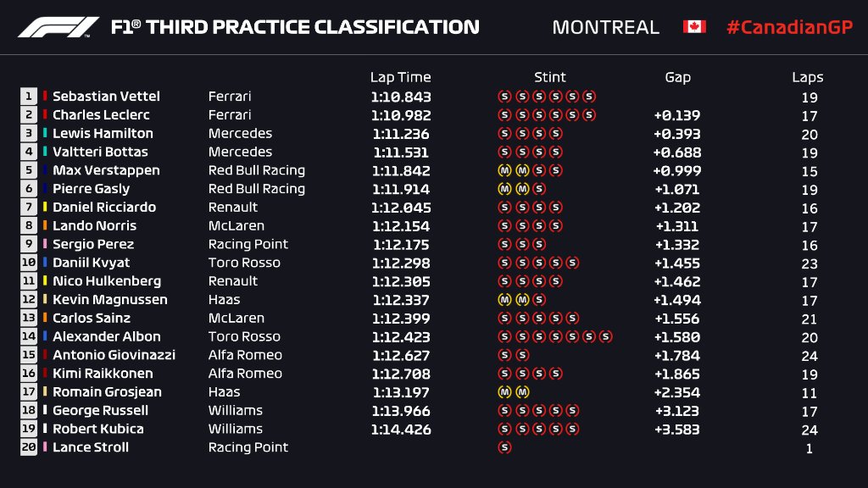This screenshot has height=488, width=868.
Task: Select Charles Leclerc's lap time 1:10.982
Action: [x=400, y=115]
